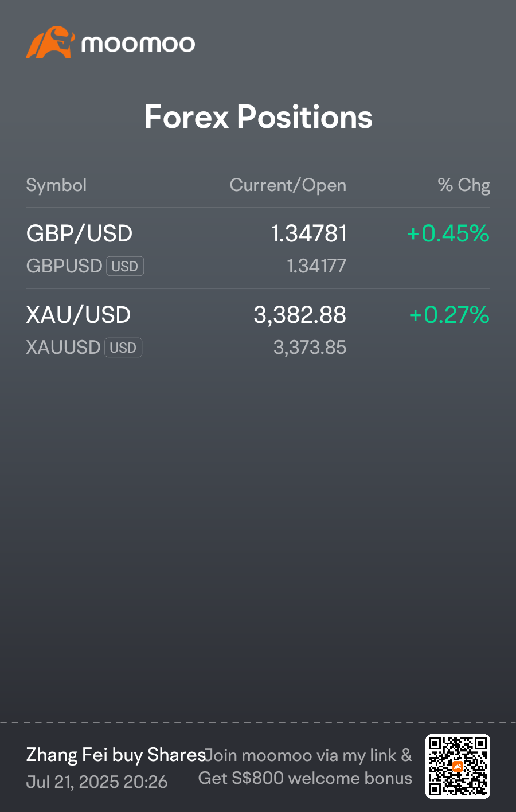Screen dimensions: 516x812
Task: Click the USD badge beside XAUUSD
Action: point(123,348)
